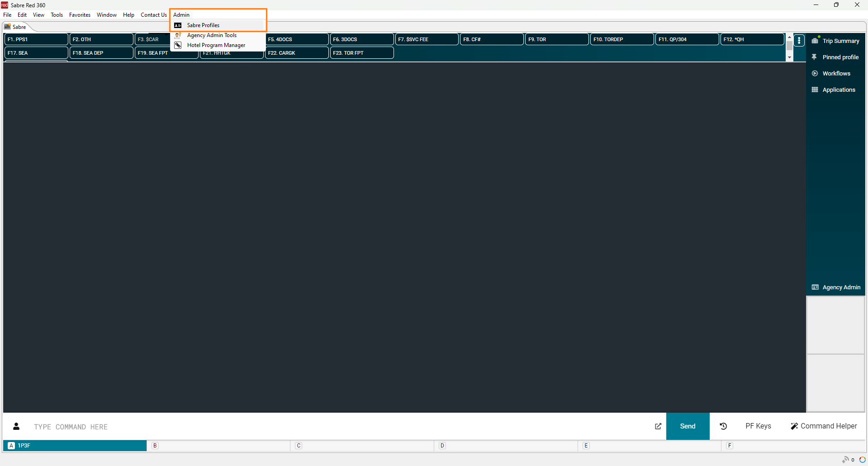
Task: Click the F5. 4DOCS quick key
Action: click(x=297, y=39)
